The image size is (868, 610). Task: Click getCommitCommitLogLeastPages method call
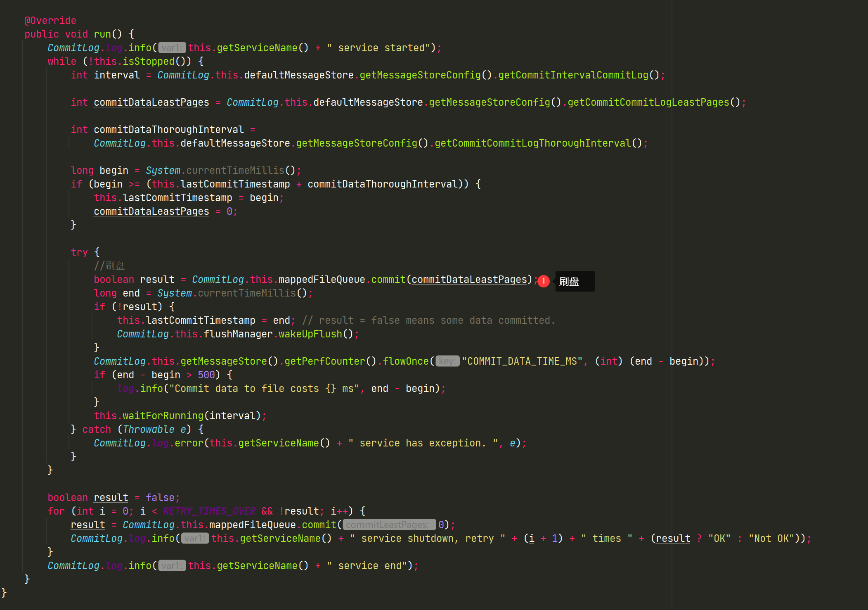(648, 102)
